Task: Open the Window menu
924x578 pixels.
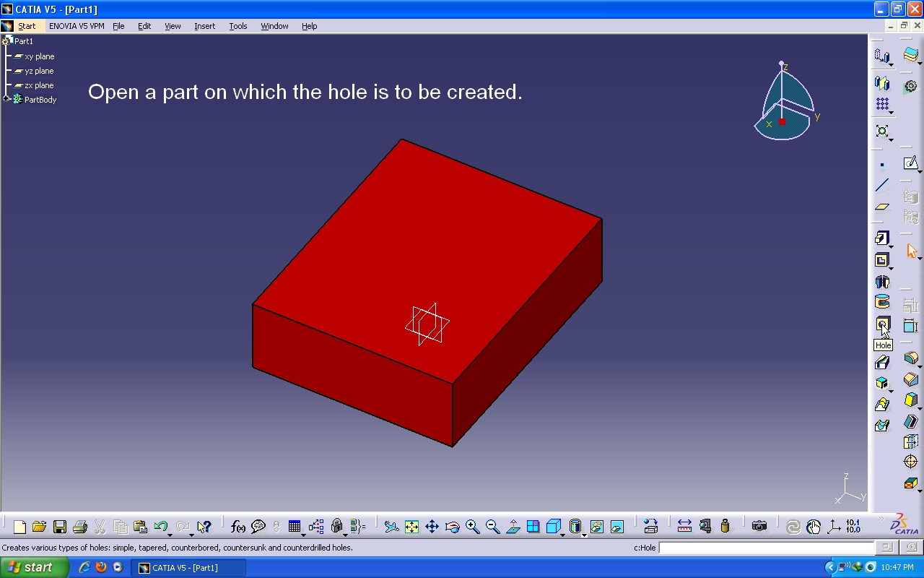Action: coord(274,26)
